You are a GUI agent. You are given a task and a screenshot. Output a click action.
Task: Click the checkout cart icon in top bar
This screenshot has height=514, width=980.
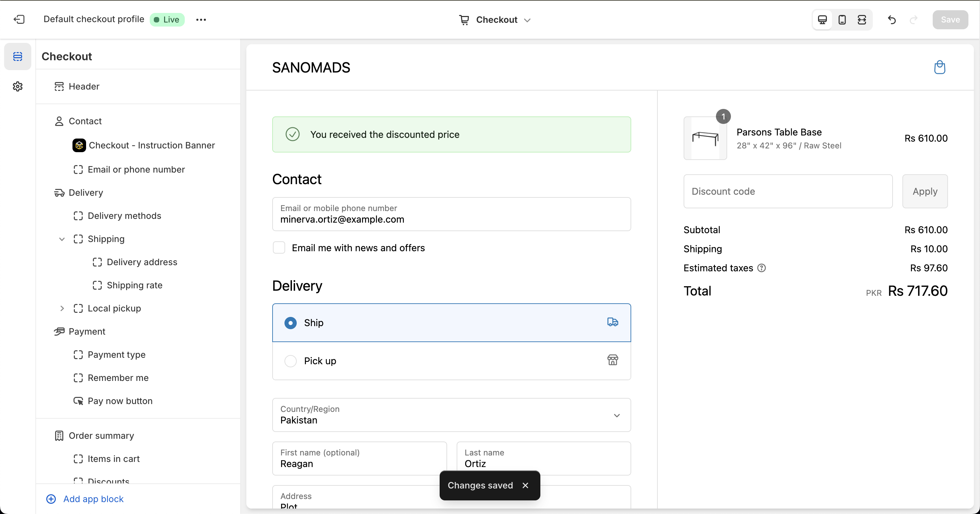click(464, 20)
